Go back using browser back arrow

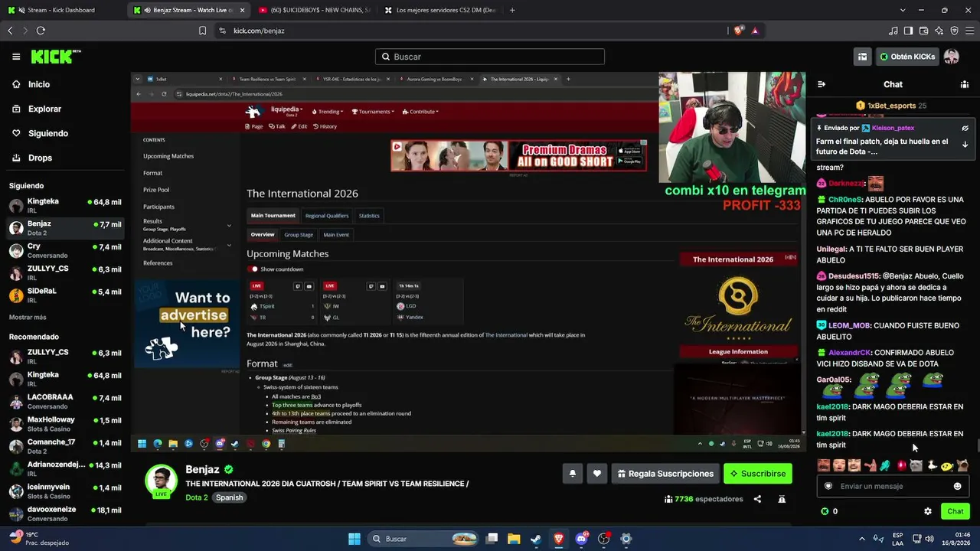(x=10, y=31)
